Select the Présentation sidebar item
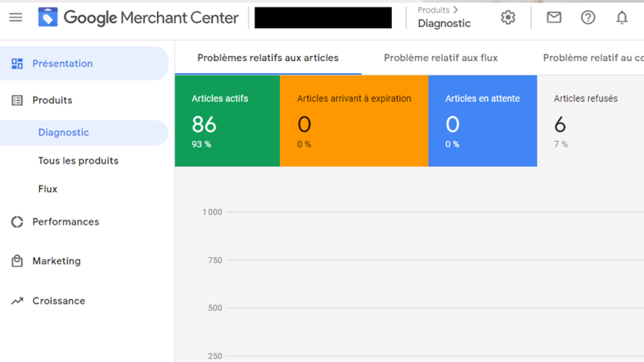 click(84, 64)
